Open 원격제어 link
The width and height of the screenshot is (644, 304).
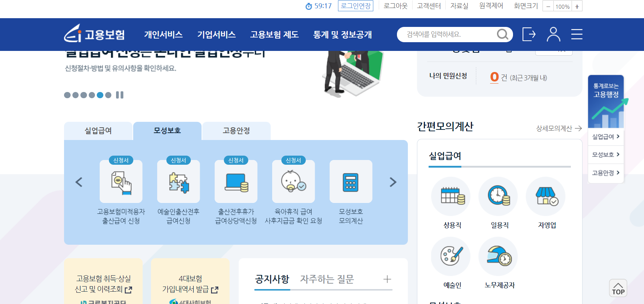[x=491, y=6]
